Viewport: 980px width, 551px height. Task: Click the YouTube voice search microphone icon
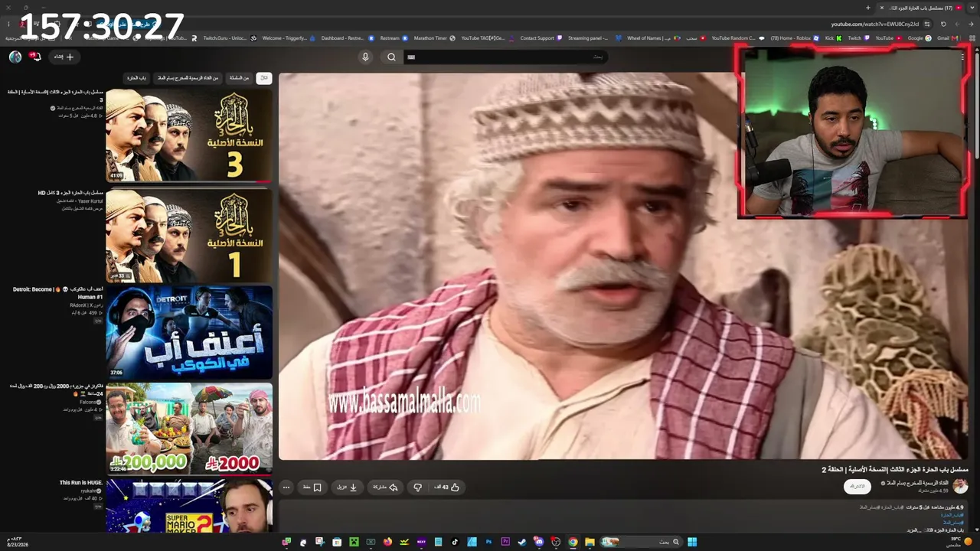point(365,57)
